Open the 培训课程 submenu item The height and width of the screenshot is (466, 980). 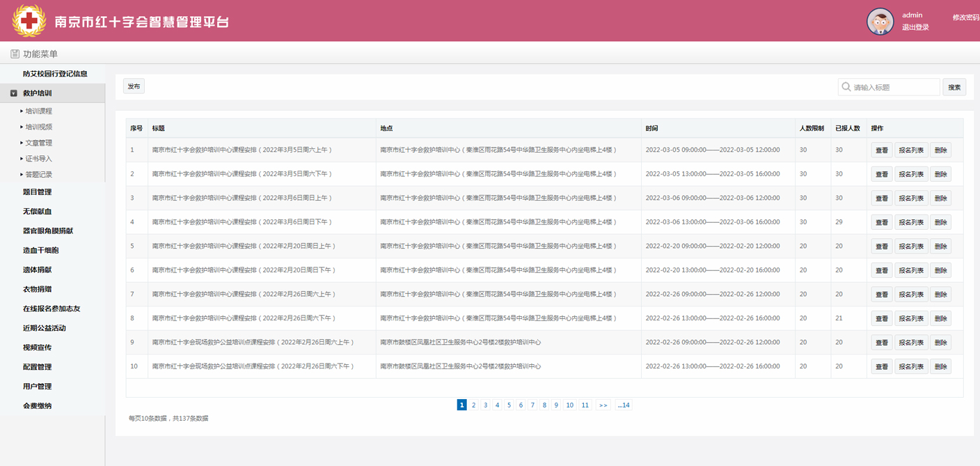pos(38,111)
